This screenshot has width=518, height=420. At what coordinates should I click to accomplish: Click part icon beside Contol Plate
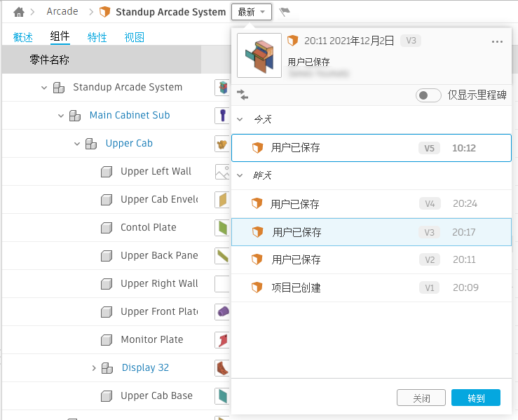click(107, 228)
